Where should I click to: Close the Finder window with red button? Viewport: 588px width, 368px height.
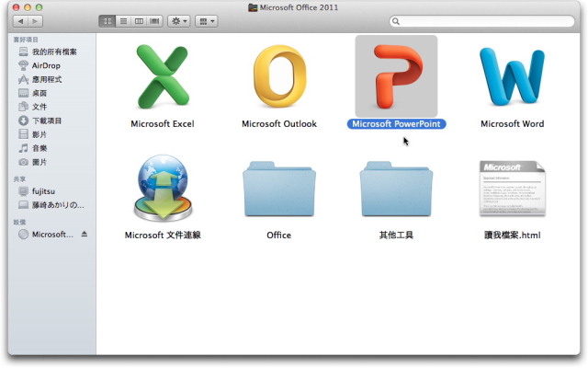point(17,7)
